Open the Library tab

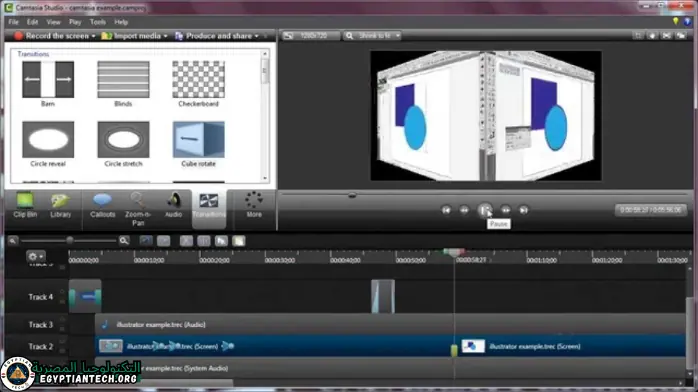click(61, 205)
